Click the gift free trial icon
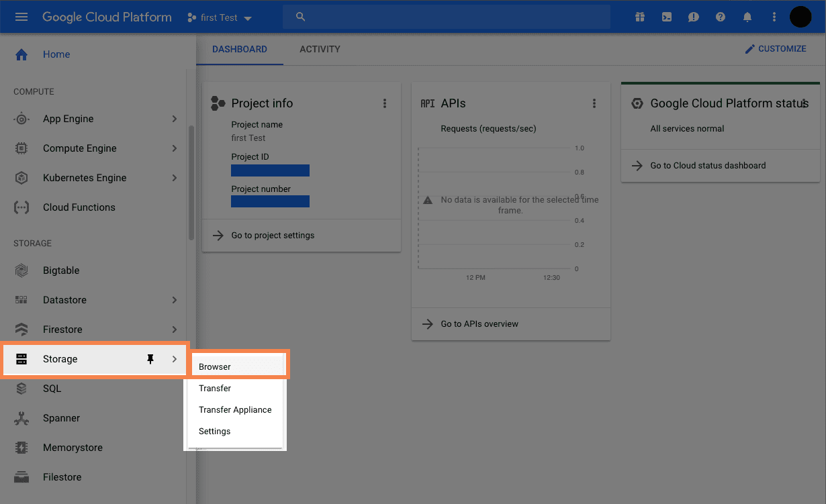Image resolution: width=826 pixels, height=504 pixels. point(640,17)
